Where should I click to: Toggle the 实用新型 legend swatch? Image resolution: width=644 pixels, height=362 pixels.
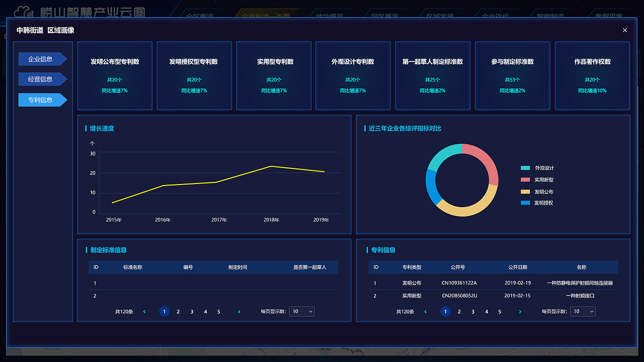525,179
